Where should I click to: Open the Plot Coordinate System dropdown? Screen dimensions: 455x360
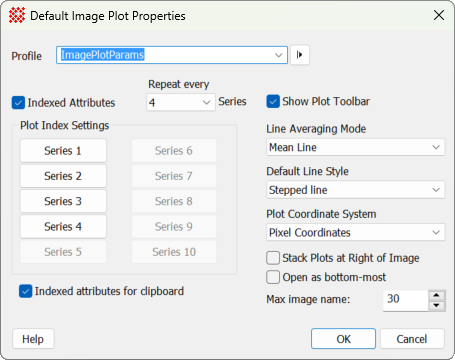355,232
